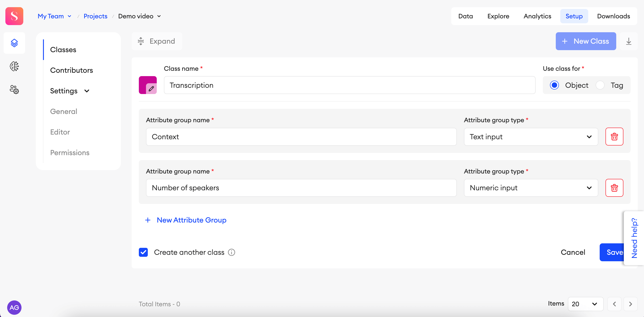Open the Numeric input type dropdown
Viewport: 644px width, 317px height.
point(530,188)
